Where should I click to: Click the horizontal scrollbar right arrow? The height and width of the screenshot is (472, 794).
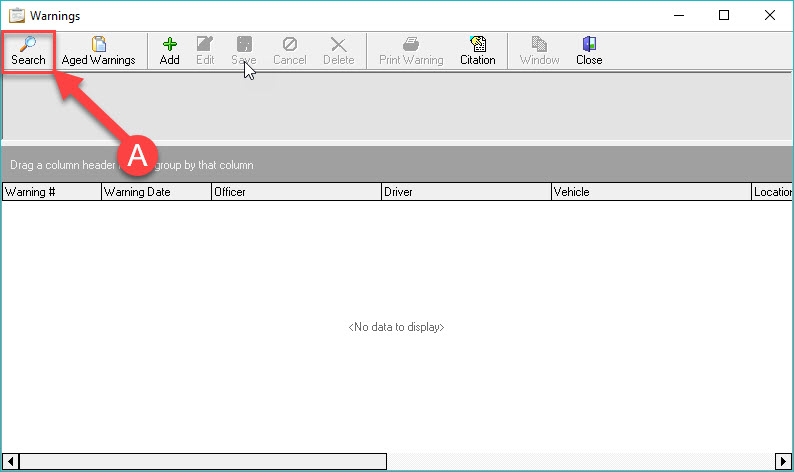[x=785, y=461]
